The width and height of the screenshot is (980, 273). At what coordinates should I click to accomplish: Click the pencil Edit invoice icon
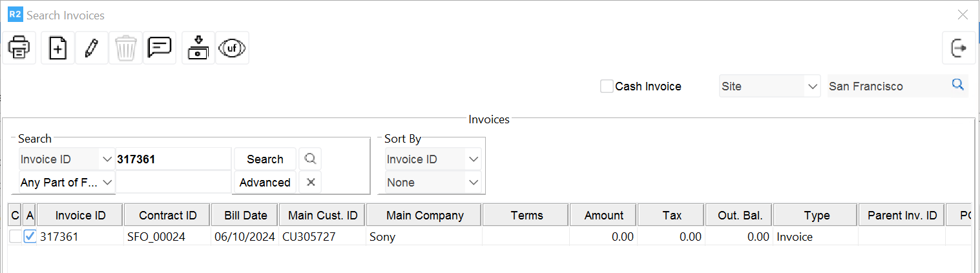coord(92,48)
